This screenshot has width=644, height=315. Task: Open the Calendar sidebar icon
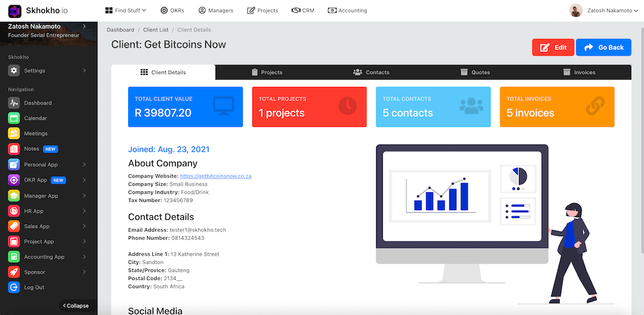point(14,118)
